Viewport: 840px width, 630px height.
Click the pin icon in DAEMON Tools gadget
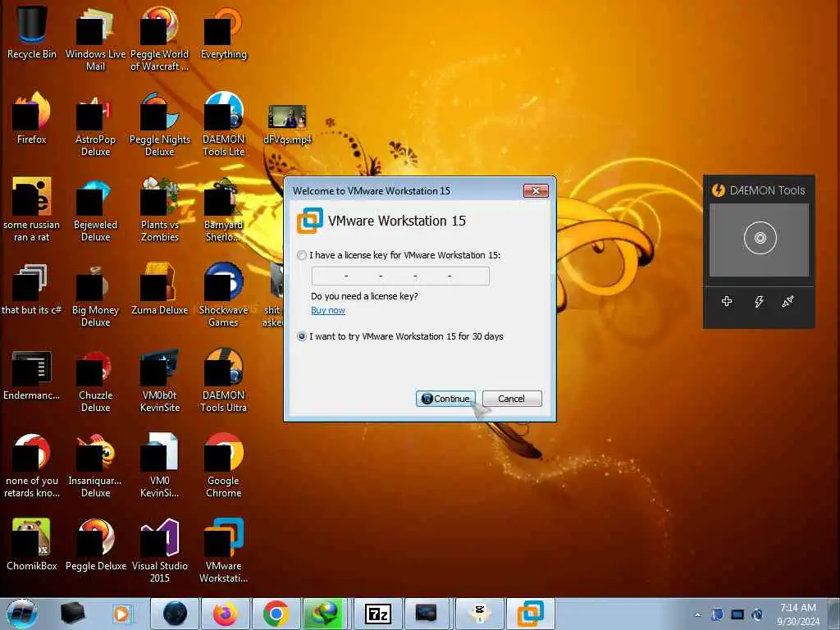787,301
